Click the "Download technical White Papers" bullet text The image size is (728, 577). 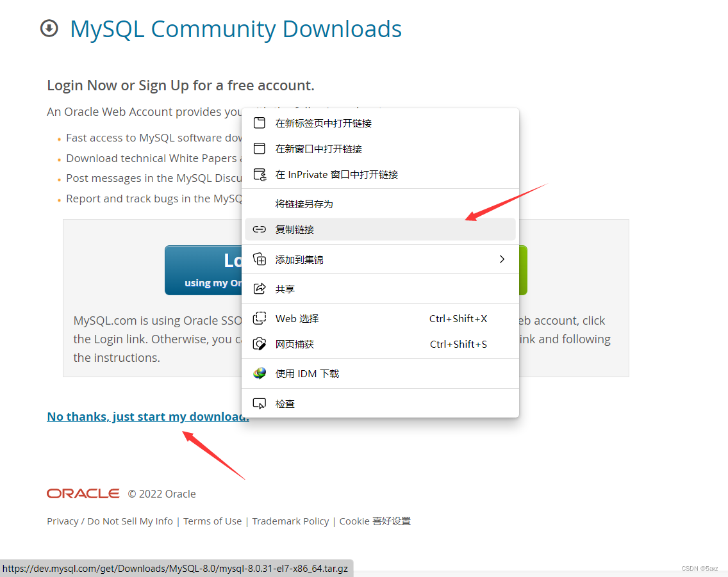pos(154,158)
